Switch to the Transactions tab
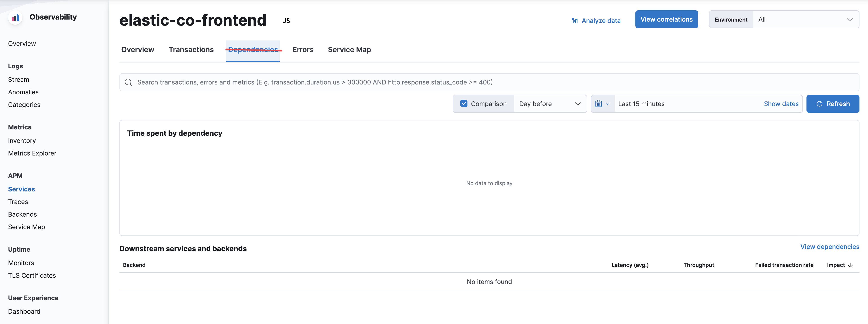The image size is (868, 324). tap(191, 50)
